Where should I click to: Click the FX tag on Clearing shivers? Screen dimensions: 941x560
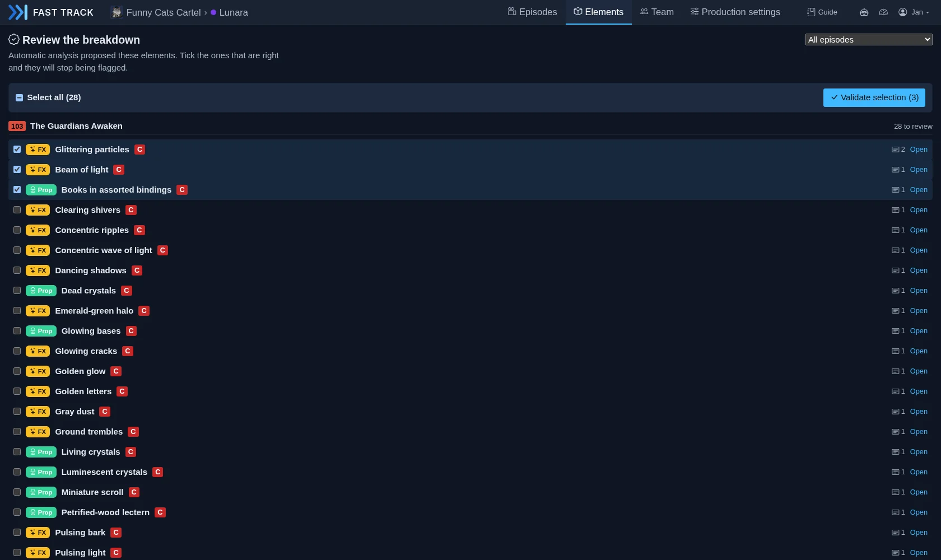click(38, 210)
